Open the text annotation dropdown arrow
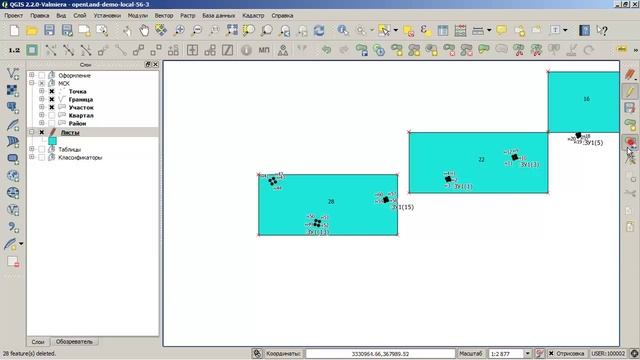640x360 pixels. coord(565,31)
